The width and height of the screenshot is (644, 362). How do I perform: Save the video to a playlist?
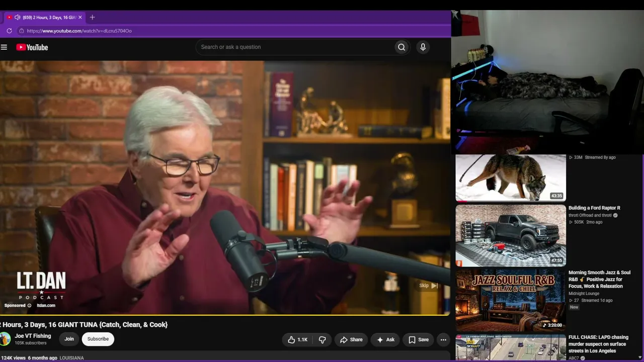click(x=419, y=339)
